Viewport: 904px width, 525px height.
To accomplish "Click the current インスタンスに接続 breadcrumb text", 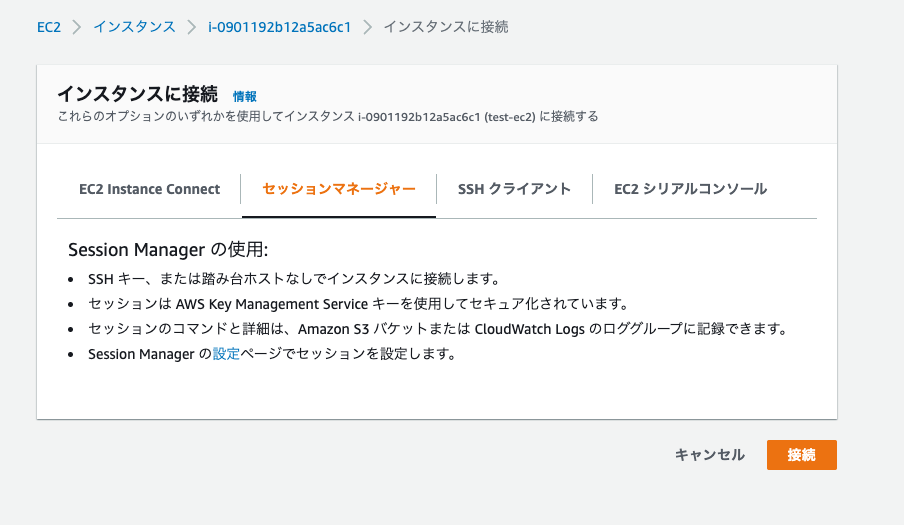I will [x=446, y=27].
